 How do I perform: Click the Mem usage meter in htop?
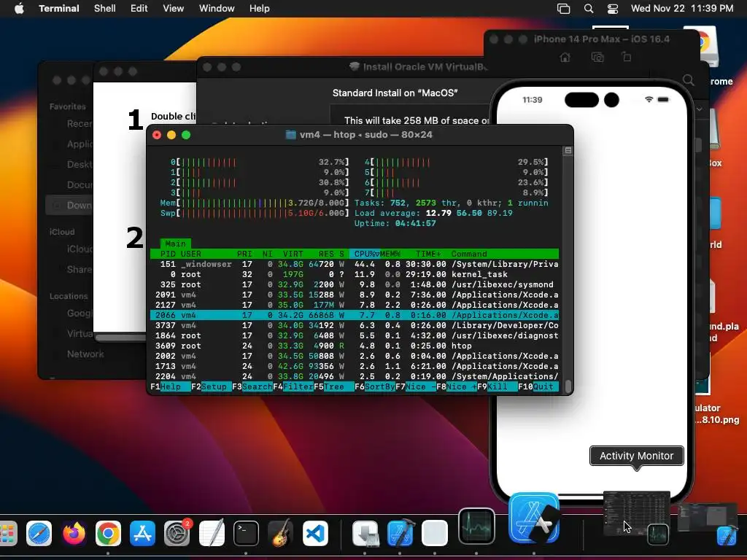(255, 203)
